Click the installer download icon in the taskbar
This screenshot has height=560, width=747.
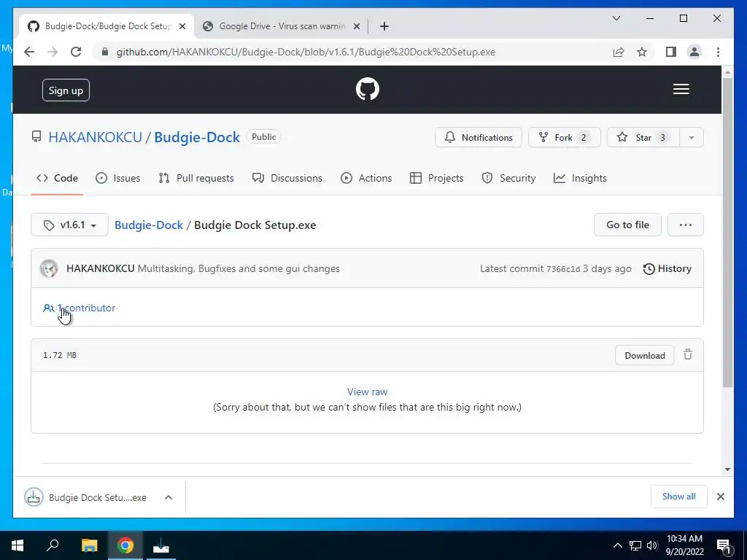click(161, 545)
